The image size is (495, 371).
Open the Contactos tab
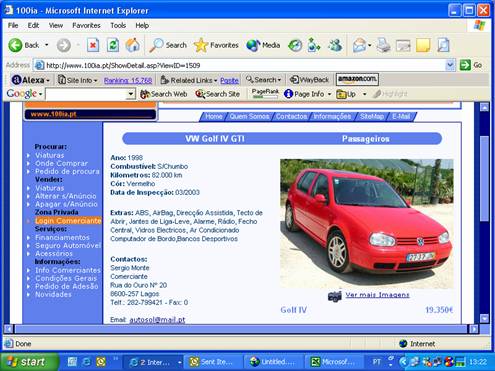pos(291,116)
